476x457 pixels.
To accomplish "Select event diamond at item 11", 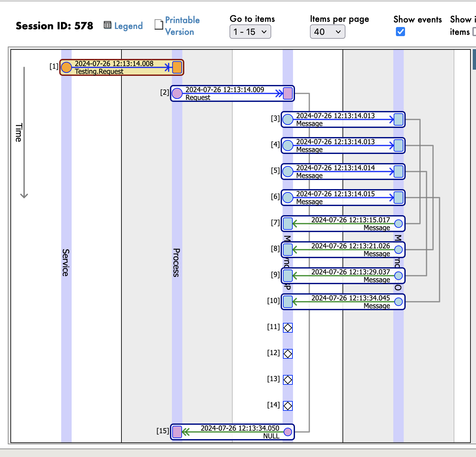I will click(x=288, y=327).
